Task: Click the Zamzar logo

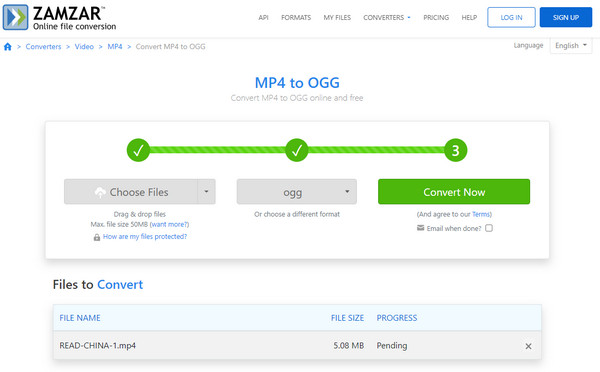Action: (59, 17)
